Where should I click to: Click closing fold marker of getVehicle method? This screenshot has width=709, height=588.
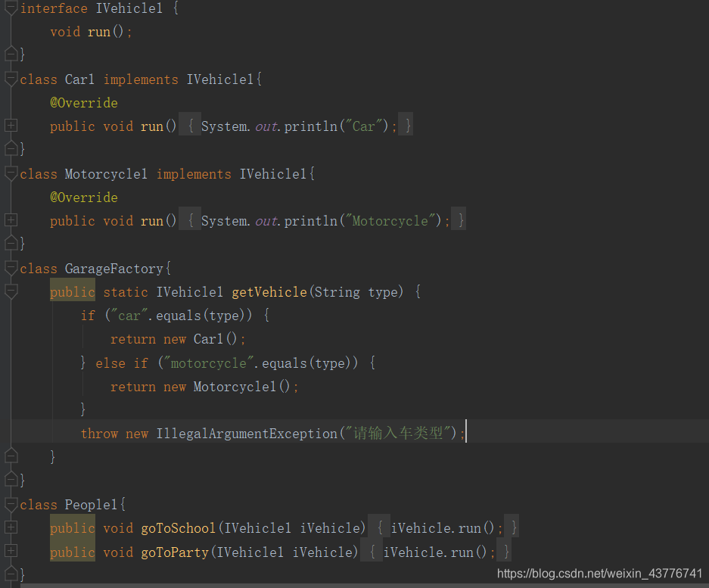pos(11,456)
